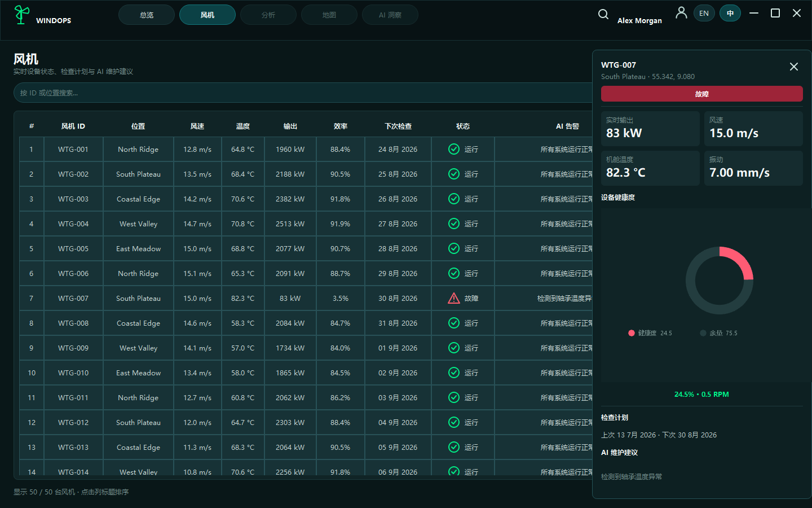
Task: Sort table by 效率 column header
Action: click(341, 126)
